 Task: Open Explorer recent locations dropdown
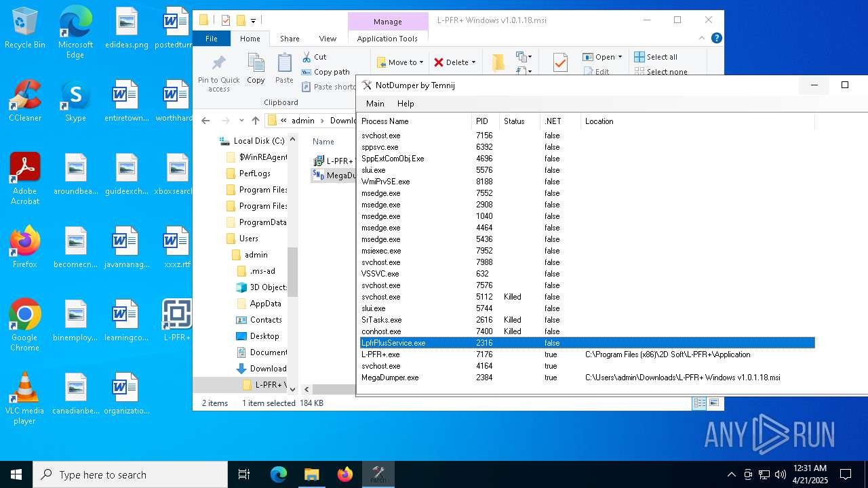tap(241, 121)
